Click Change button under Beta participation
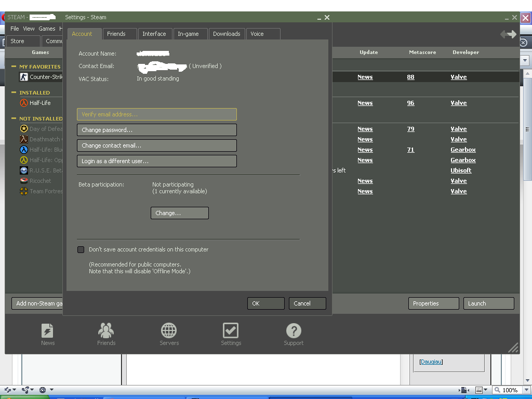Image resolution: width=532 pixels, height=399 pixels. (x=179, y=213)
